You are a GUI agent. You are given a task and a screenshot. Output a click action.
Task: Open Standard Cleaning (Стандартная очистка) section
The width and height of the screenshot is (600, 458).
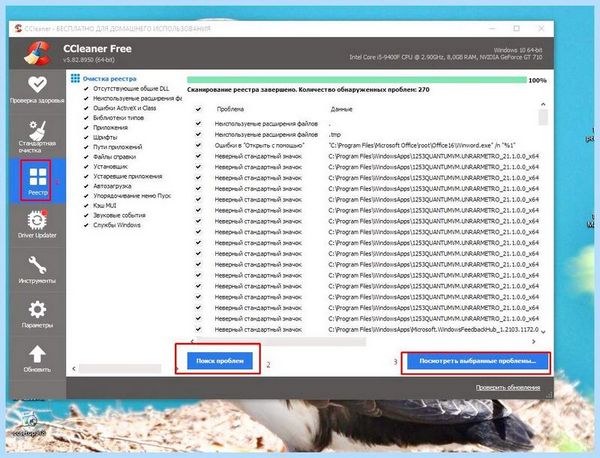tap(37, 137)
